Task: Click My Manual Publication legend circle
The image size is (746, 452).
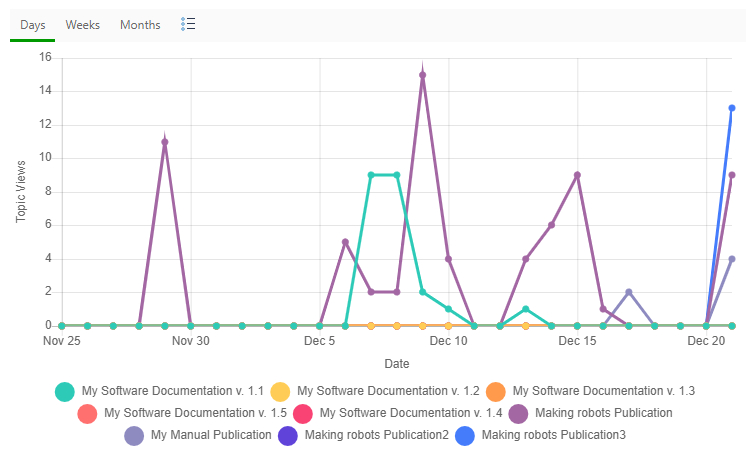Action: [135, 435]
